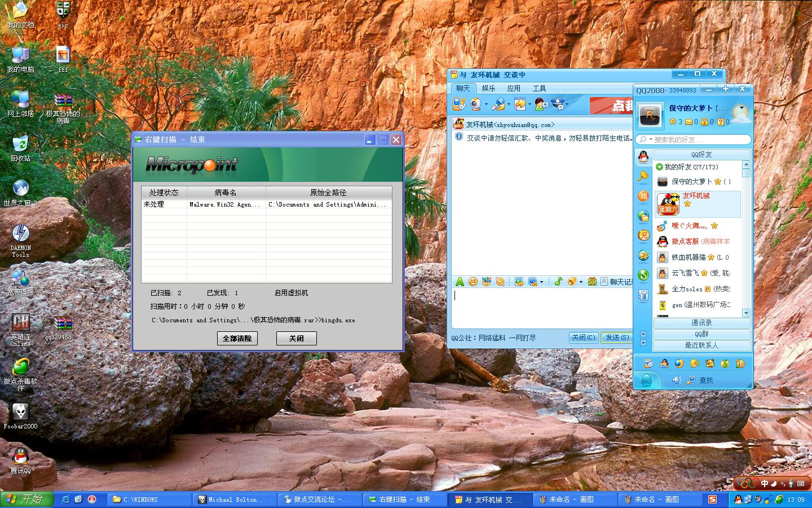Expand the webcam dropdown arrow

click(x=486, y=104)
